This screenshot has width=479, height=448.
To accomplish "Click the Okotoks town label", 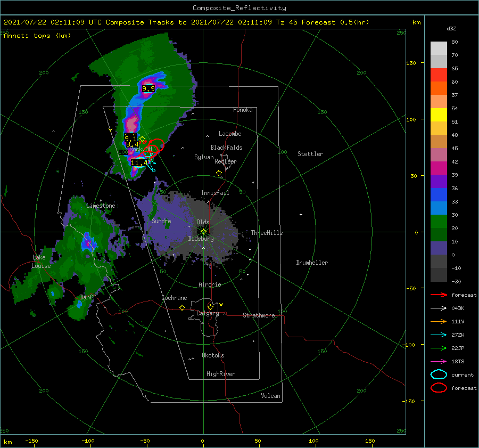I will [213, 355].
